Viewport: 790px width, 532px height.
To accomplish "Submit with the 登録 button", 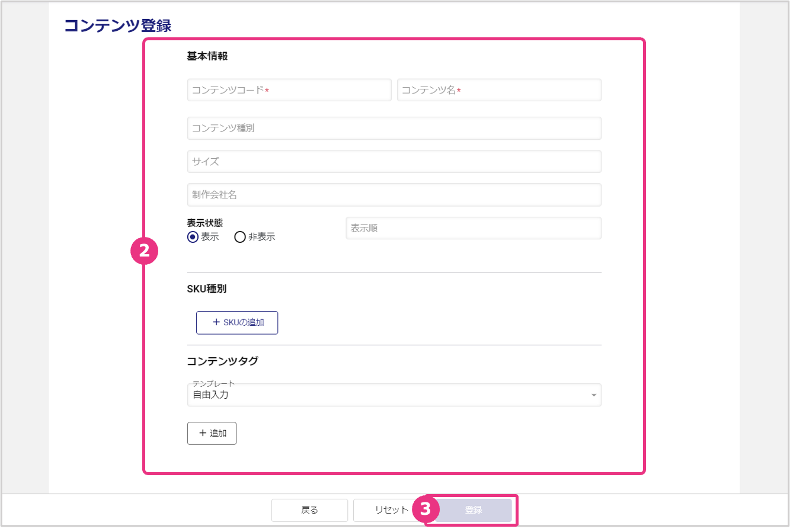I will point(473,510).
